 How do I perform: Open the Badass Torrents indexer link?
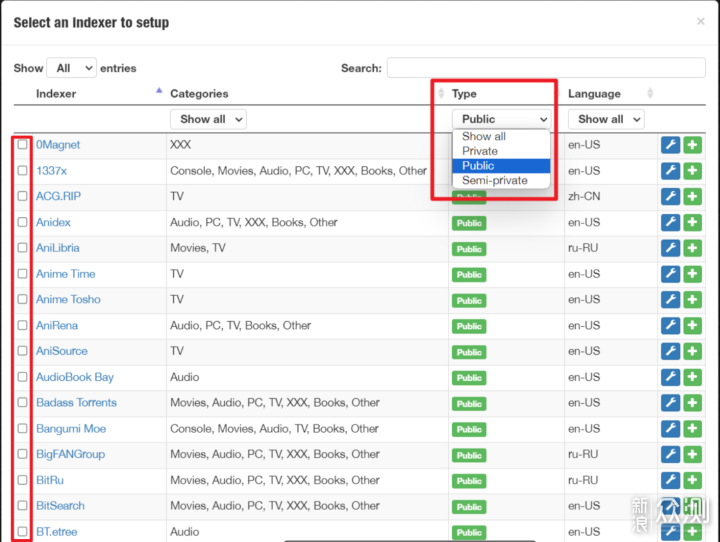click(x=76, y=403)
